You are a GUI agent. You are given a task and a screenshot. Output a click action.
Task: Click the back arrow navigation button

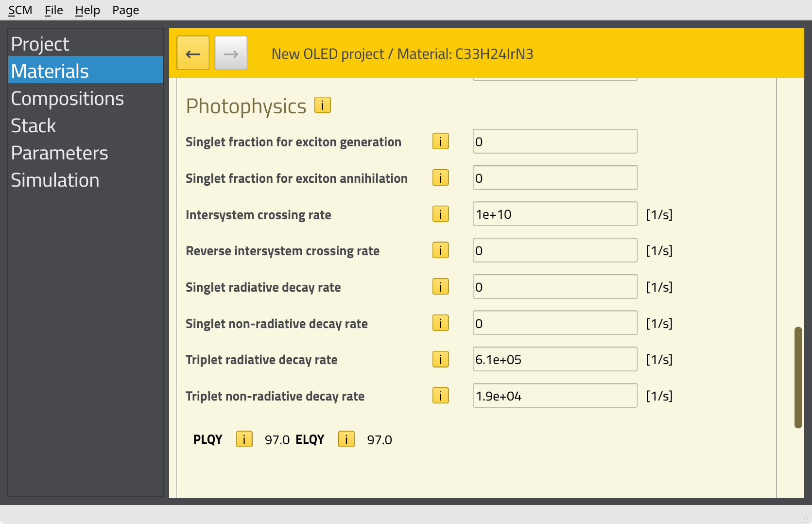pos(193,53)
